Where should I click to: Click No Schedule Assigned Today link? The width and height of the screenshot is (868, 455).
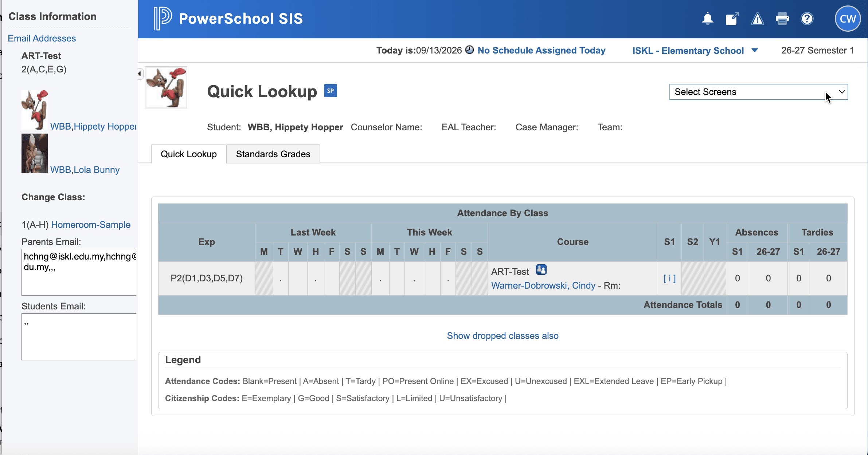(541, 50)
